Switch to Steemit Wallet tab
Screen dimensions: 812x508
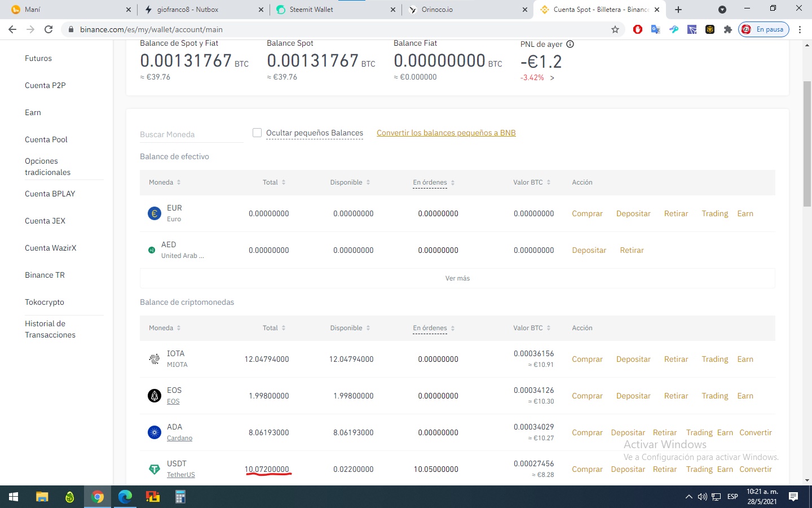335,10
